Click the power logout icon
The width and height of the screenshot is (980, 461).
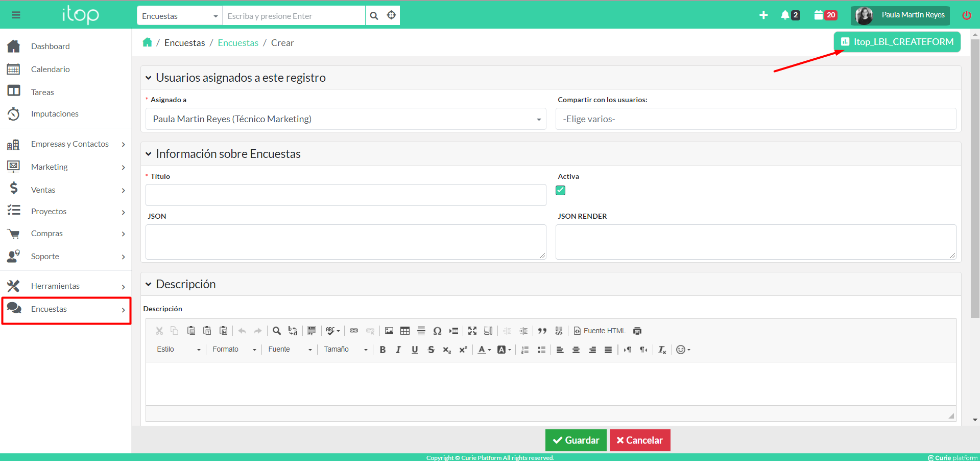[x=966, y=15]
